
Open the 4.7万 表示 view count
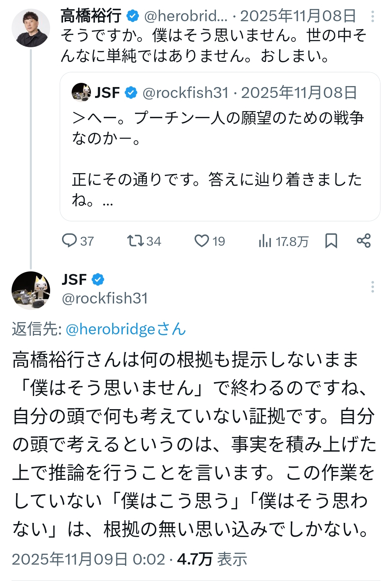pyautogui.click(x=212, y=559)
